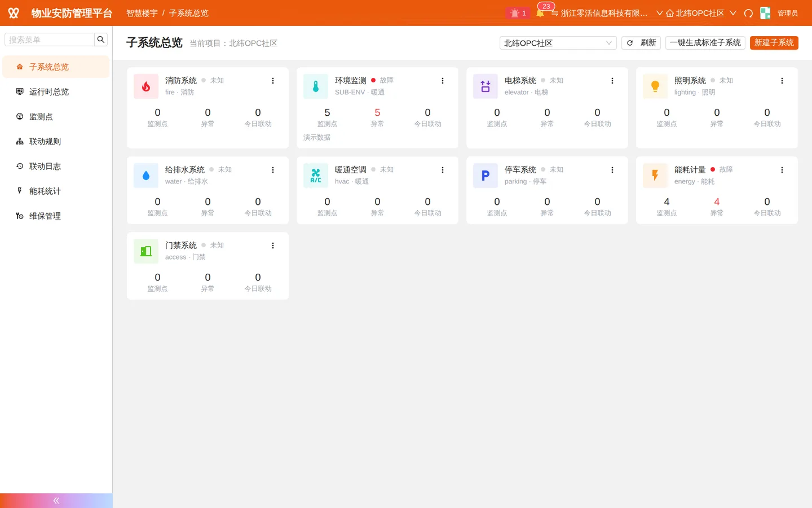Open more options for 消防系统 card
Image resolution: width=812 pixels, height=508 pixels.
point(273,81)
